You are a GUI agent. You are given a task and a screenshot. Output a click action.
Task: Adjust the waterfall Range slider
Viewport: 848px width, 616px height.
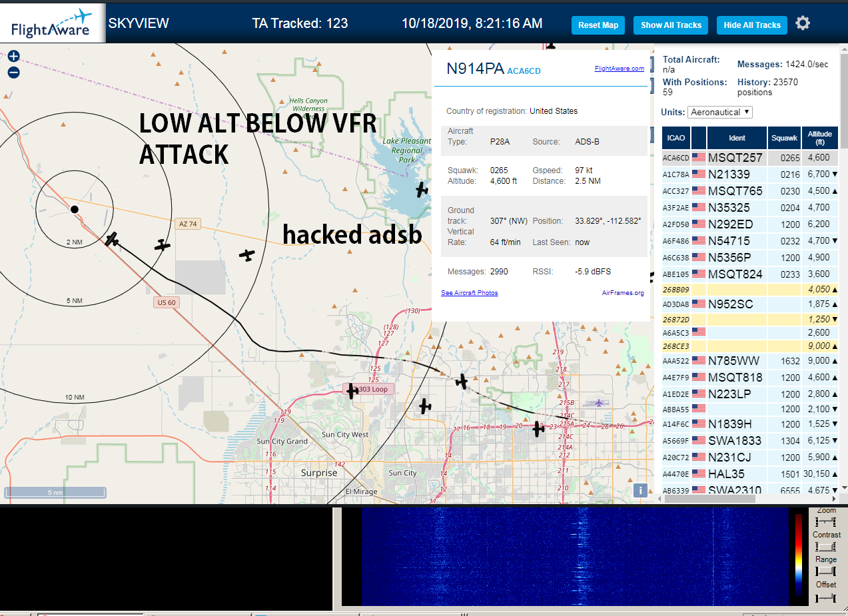(x=826, y=571)
